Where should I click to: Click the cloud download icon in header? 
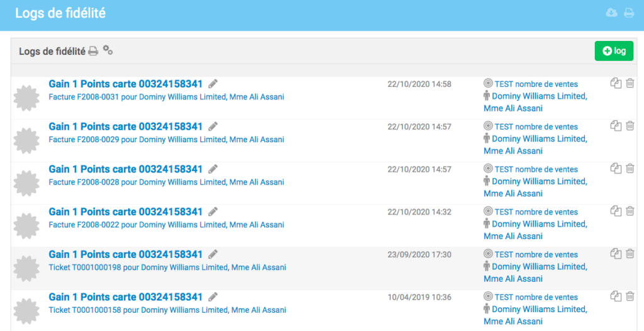coord(611,13)
